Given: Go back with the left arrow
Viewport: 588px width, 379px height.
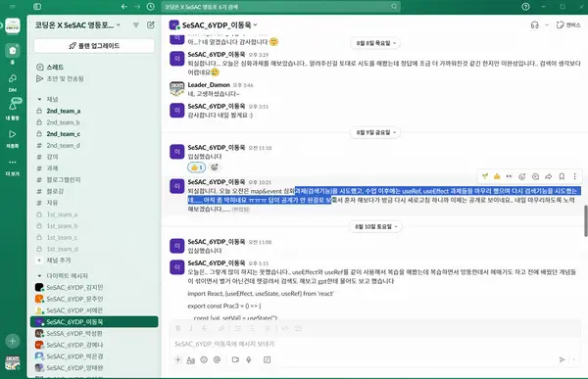Looking at the screenshot, I should [124, 7].
